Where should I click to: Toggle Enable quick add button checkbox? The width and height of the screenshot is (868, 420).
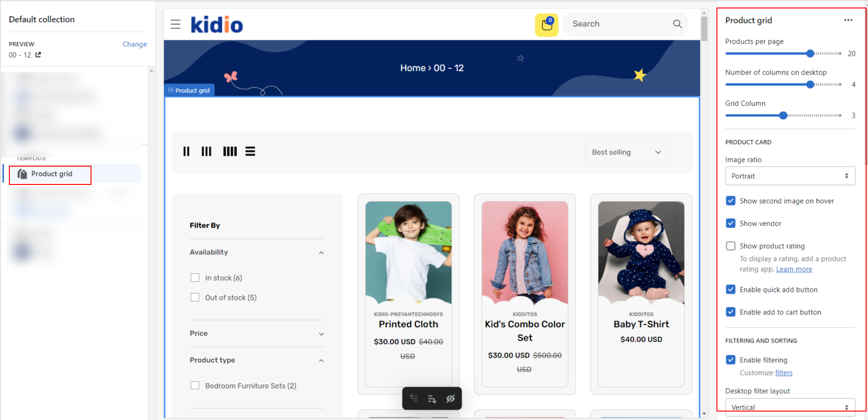click(x=731, y=290)
